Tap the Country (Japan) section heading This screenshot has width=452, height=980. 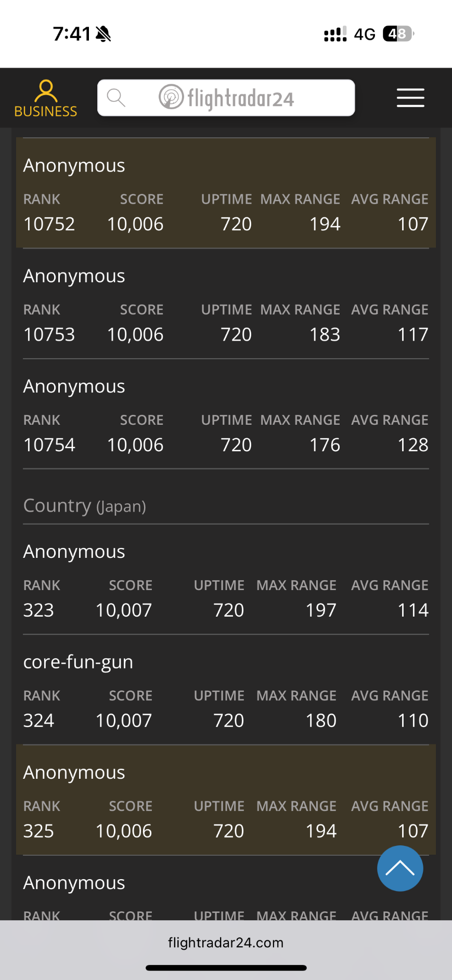(85, 505)
